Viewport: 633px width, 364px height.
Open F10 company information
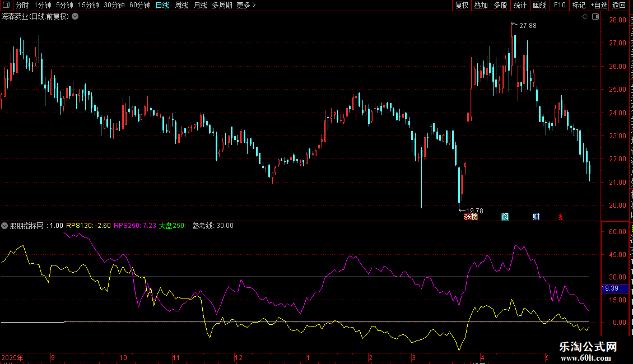560,5
